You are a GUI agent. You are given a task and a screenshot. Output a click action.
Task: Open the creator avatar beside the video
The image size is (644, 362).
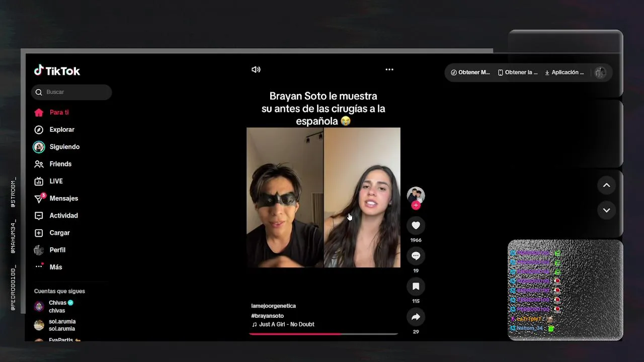416,196
